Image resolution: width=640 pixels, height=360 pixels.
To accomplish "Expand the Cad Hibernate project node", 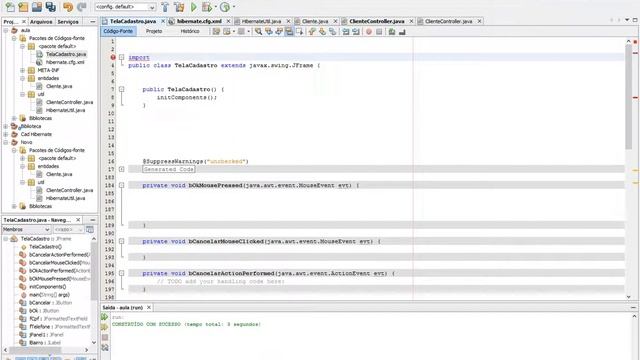I will point(6,134).
